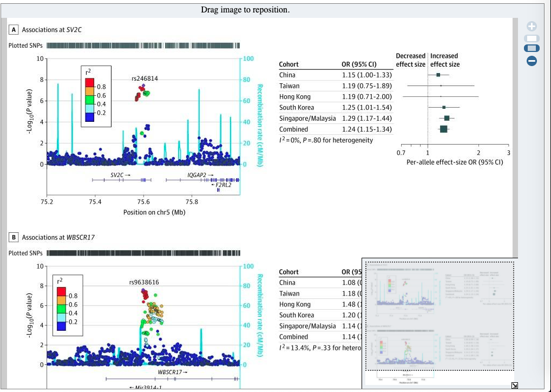Click the red r² legend swatch in panel A

(90, 83)
